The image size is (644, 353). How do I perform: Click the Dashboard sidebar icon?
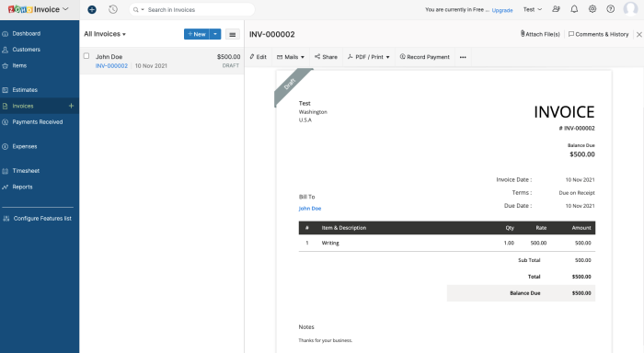pyautogui.click(x=5, y=34)
